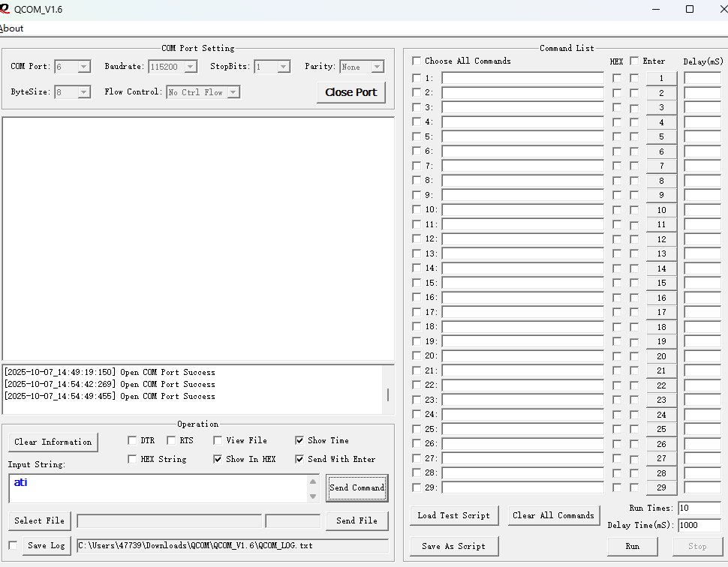Check the Choose All Commands box

417,61
